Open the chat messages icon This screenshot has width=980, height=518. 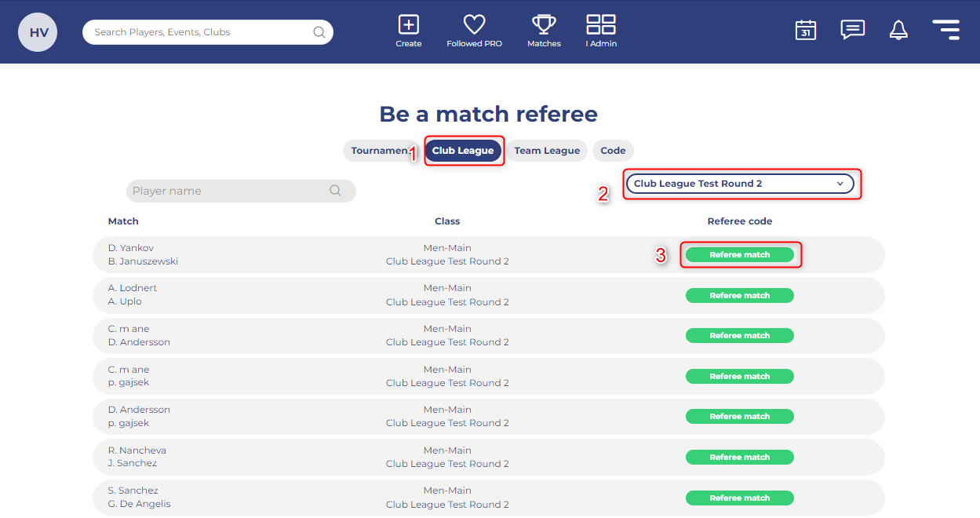tap(852, 30)
